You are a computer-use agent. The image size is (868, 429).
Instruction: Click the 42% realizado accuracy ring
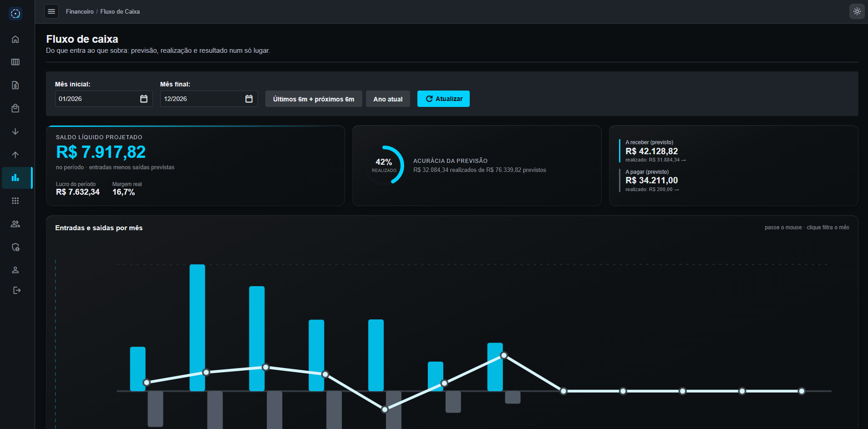coord(384,165)
